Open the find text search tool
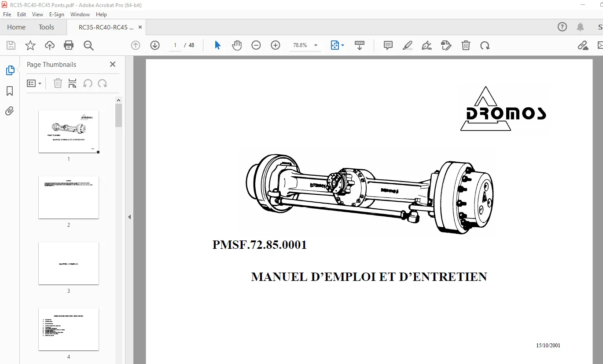The height and width of the screenshot is (364, 603). coord(88,45)
